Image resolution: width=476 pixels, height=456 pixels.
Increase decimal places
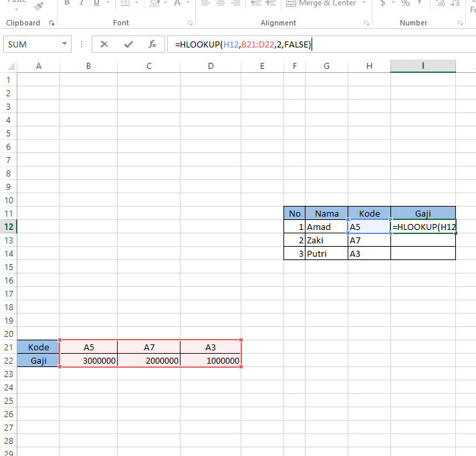[440, 3]
